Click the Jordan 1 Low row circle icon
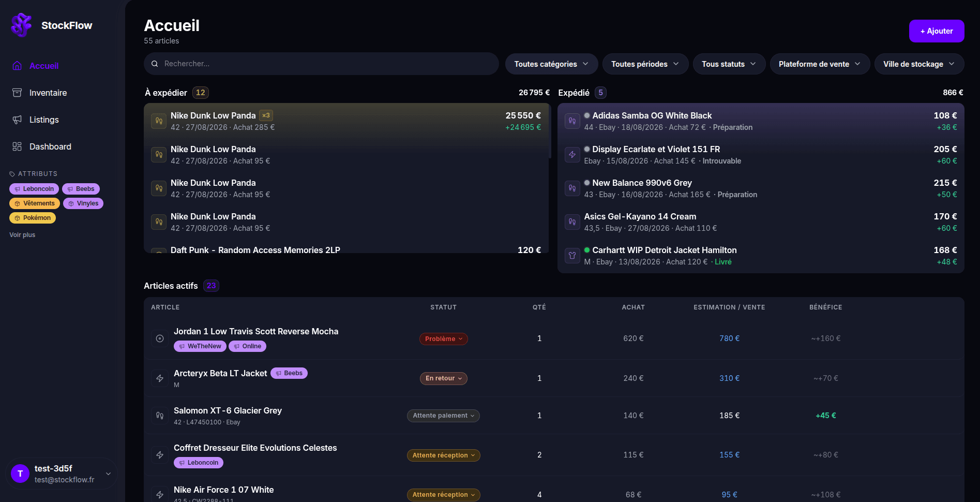Viewport: 980px width, 502px height. pyautogui.click(x=160, y=338)
